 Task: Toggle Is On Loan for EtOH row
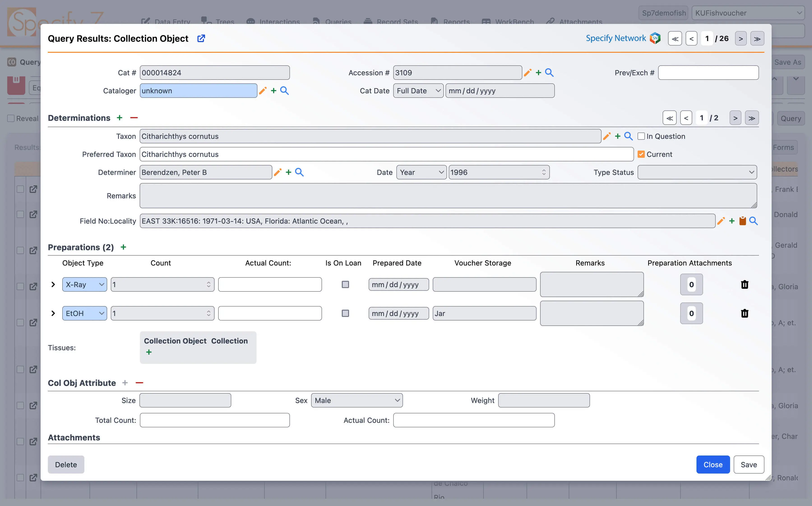click(345, 313)
